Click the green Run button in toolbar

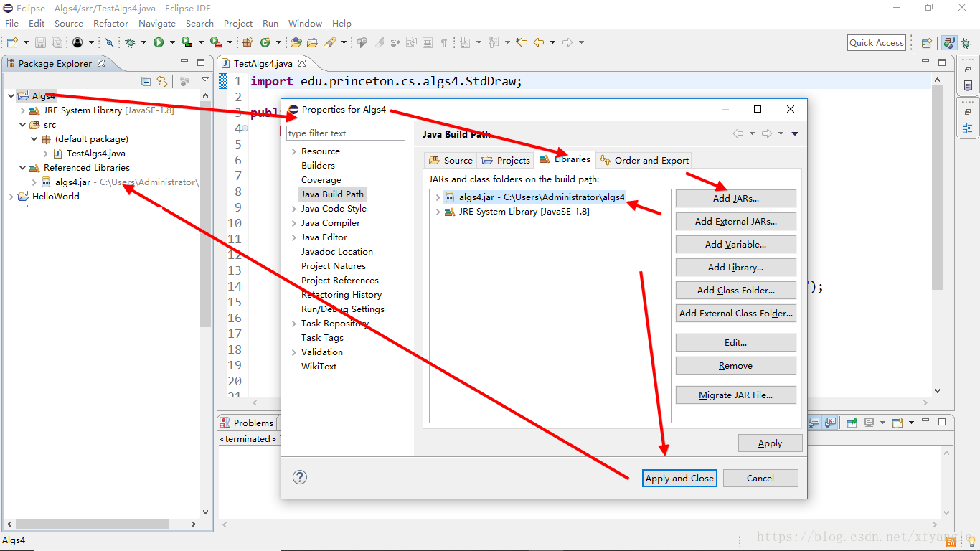[x=159, y=42]
